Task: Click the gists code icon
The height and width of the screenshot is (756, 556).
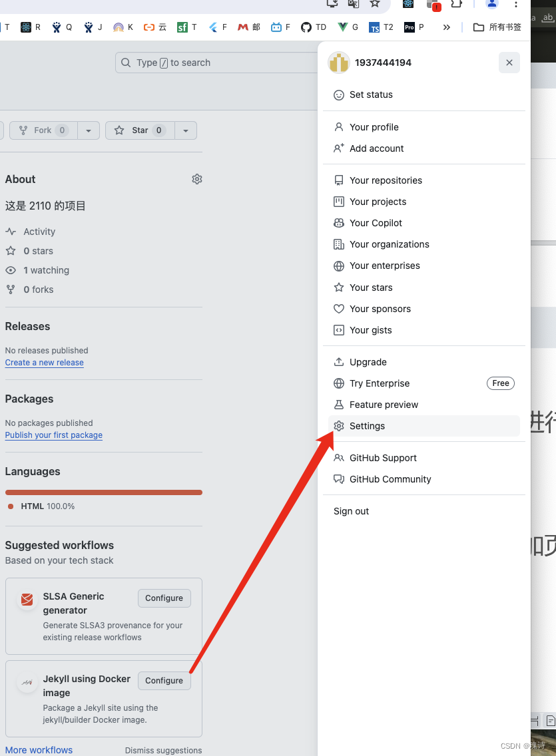Action: [x=339, y=330]
